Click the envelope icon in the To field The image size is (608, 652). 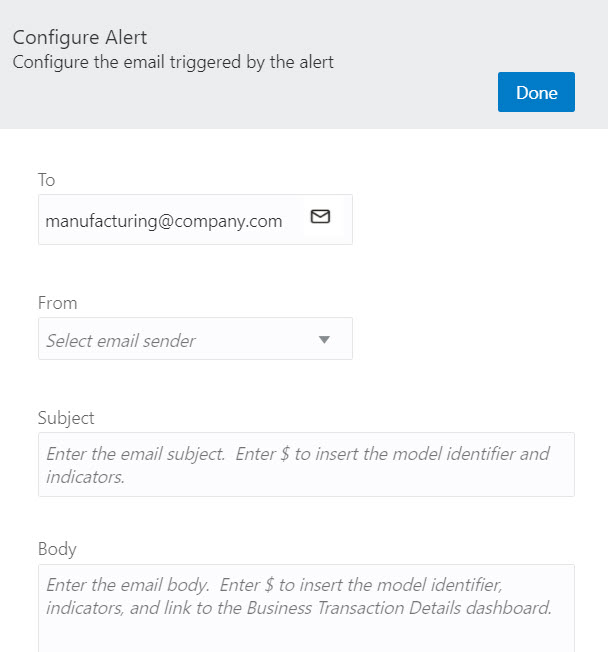click(320, 217)
